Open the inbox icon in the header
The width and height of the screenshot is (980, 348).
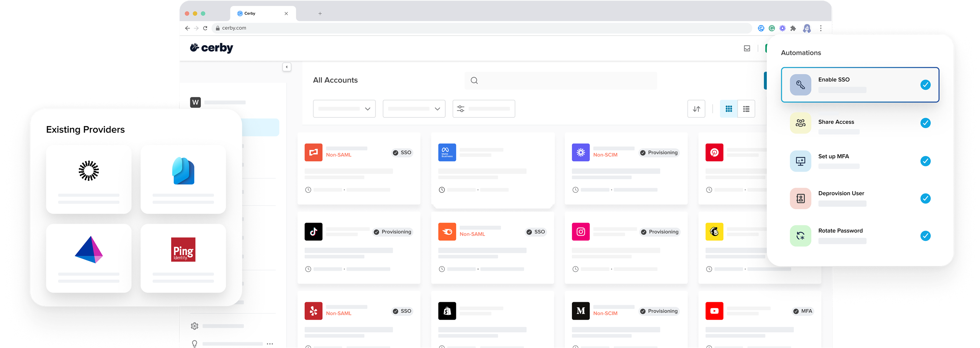(747, 48)
